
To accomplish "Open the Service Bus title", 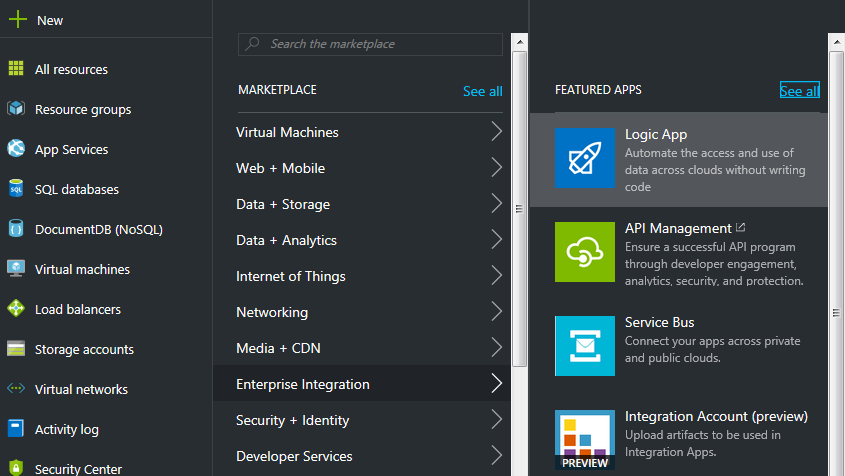I will click(659, 322).
